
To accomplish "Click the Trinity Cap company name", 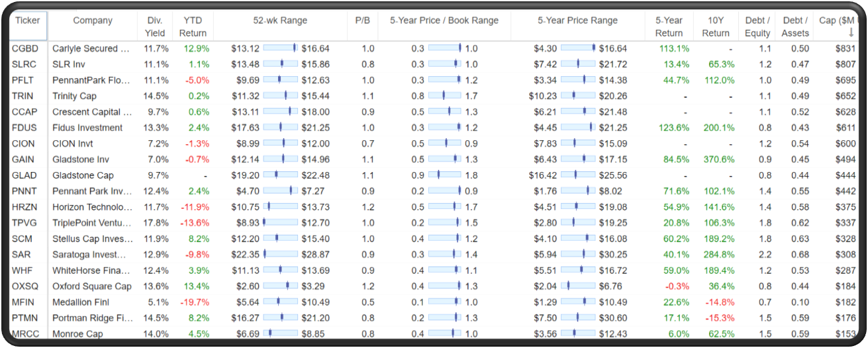I will point(74,96).
